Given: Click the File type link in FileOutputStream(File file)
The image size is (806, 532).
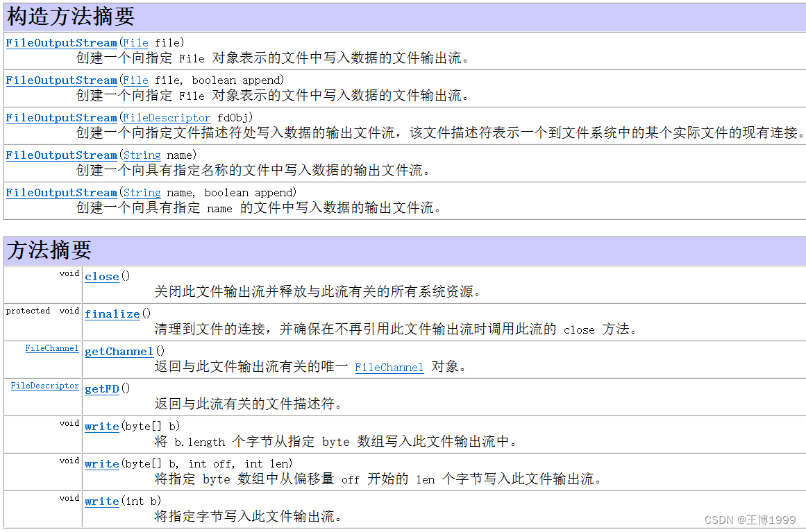Looking at the screenshot, I should tap(135, 43).
